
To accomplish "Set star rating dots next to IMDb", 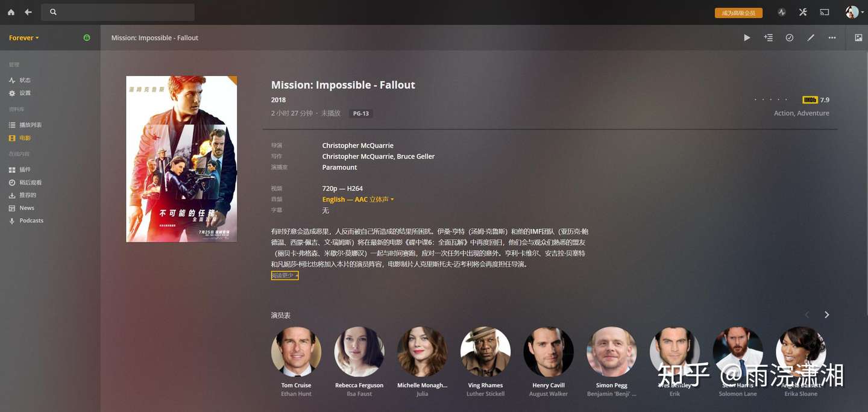I will coord(771,100).
